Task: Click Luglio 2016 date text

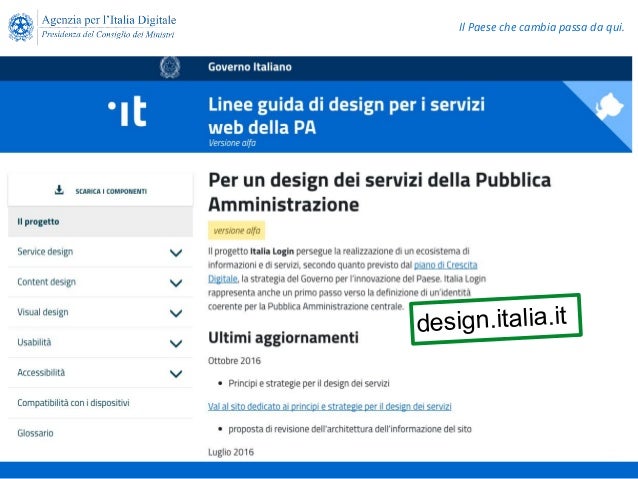Action: pos(231,452)
